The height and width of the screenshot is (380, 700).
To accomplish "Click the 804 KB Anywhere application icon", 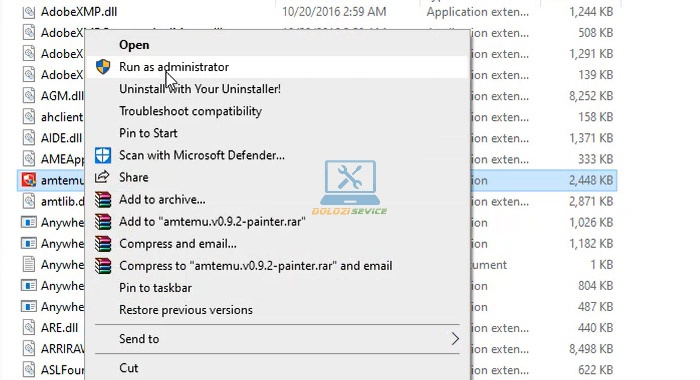I will [29, 285].
